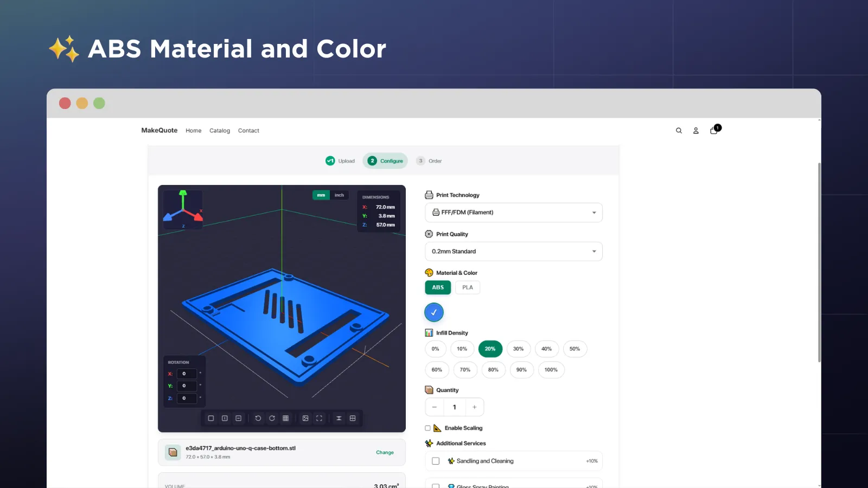
Task: Select the rotate counterclockwise viewer tool
Action: click(x=258, y=418)
